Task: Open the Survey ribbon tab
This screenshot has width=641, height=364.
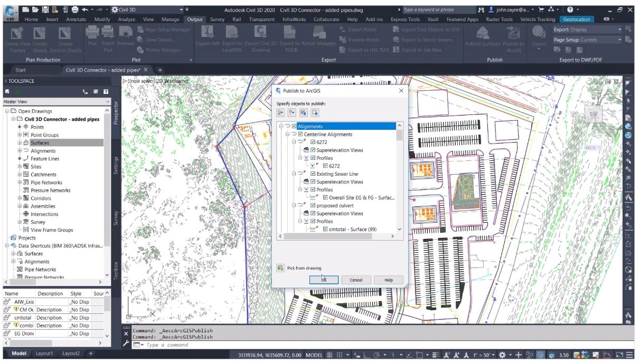Action: point(217,20)
